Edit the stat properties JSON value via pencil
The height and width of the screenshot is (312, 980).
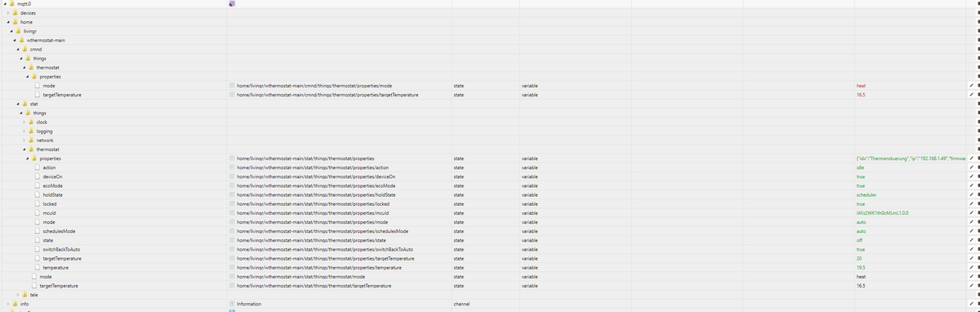coord(971,158)
